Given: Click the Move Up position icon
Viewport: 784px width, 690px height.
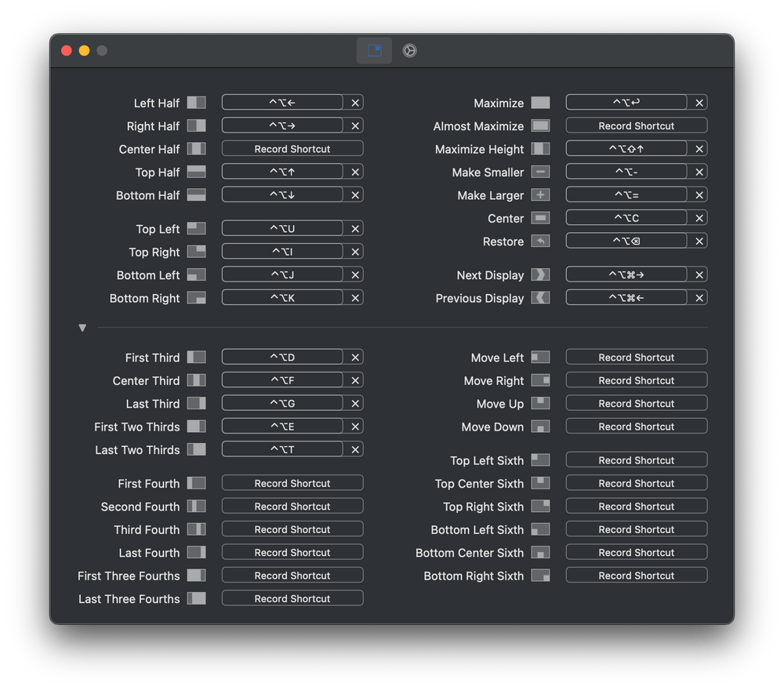Looking at the screenshot, I should [x=542, y=403].
